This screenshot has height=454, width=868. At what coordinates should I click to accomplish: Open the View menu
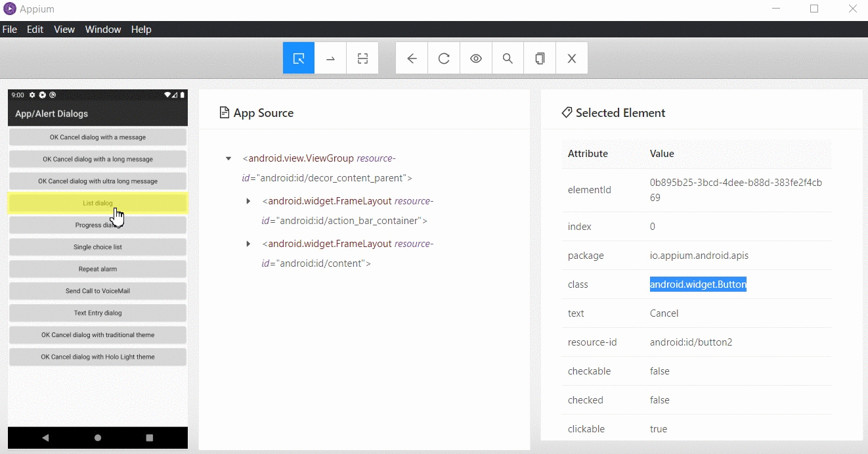(x=64, y=30)
